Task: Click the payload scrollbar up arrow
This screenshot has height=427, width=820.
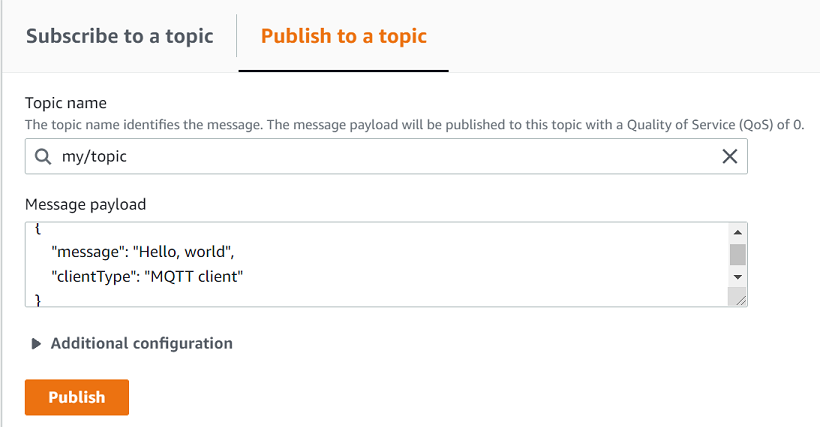Action: tap(738, 231)
